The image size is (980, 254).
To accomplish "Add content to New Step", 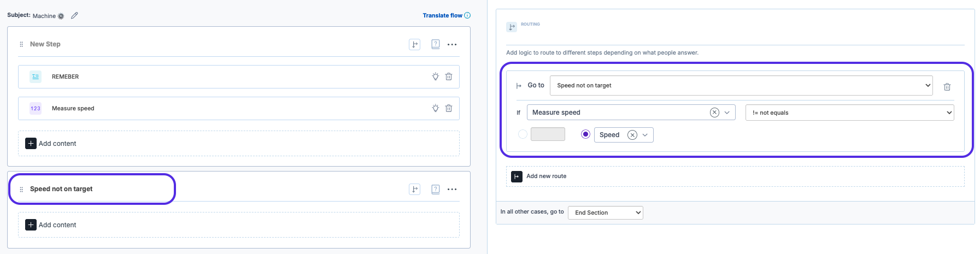I will pos(51,143).
